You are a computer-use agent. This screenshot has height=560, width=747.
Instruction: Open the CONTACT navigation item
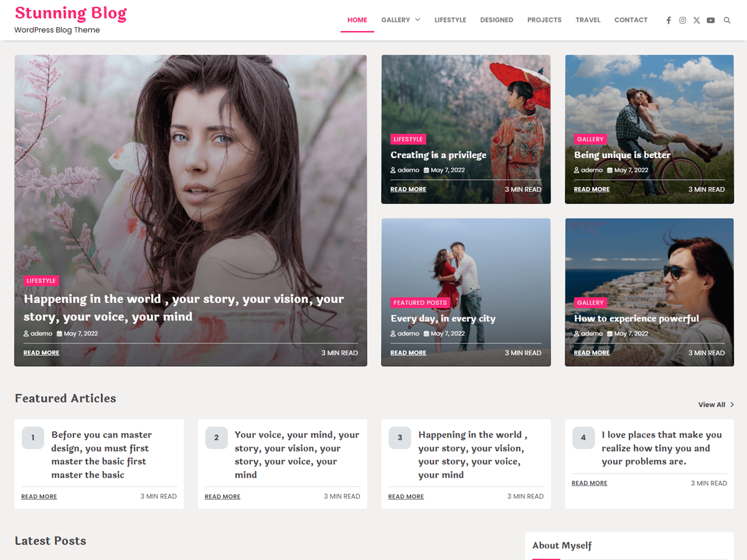coord(631,19)
